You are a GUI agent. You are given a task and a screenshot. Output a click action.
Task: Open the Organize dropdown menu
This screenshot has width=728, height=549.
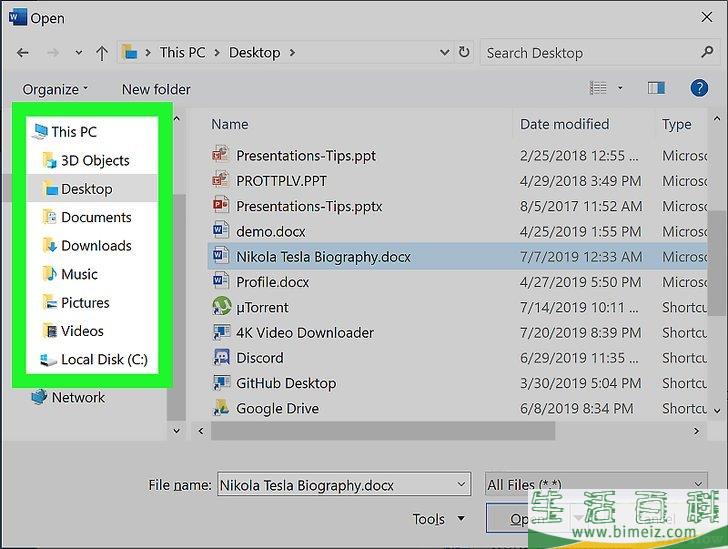pyautogui.click(x=55, y=89)
